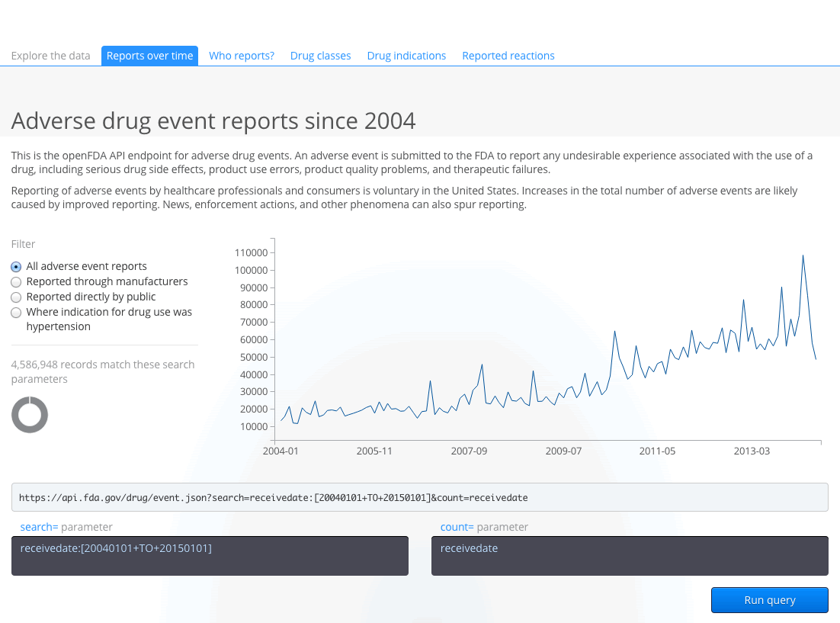The height and width of the screenshot is (623, 840).
Task: Open the Who reports? tab
Action: coord(242,56)
